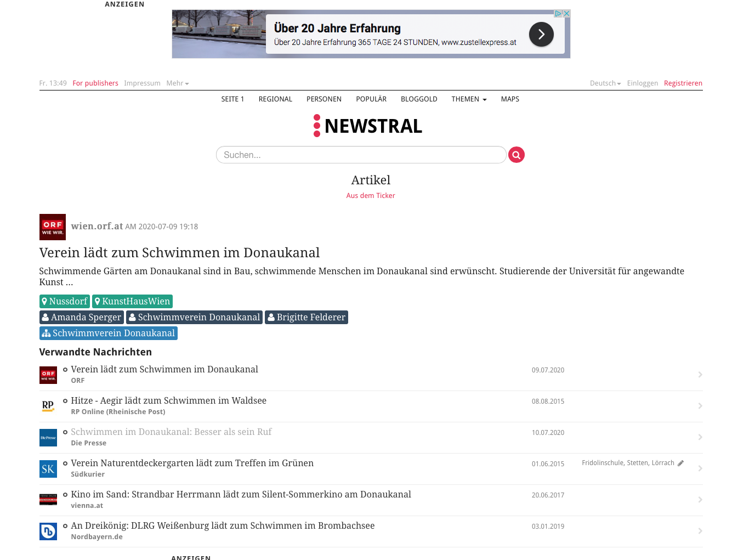The width and height of the screenshot is (755, 560).
Task: Click the RP Online source icon
Action: click(48, 406)
